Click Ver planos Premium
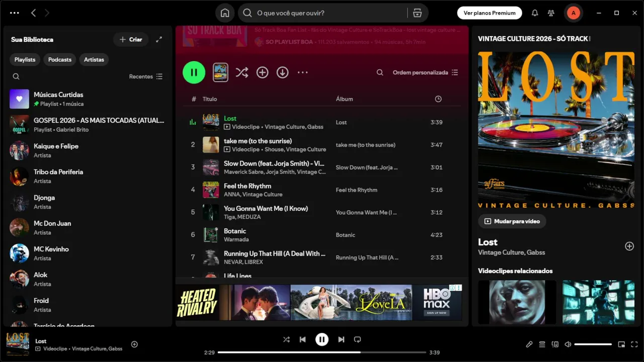Viewport: 644px width, 362px height. [490, 13]
